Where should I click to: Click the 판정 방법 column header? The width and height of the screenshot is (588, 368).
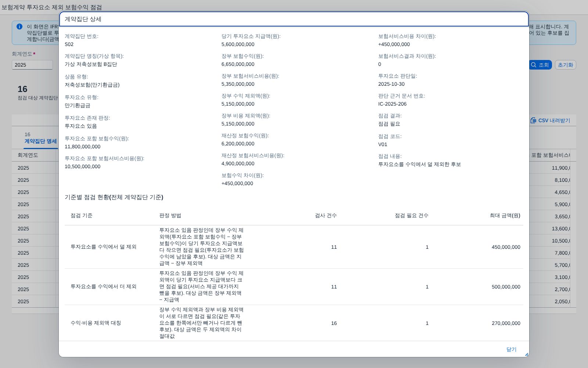coord(170,216)
